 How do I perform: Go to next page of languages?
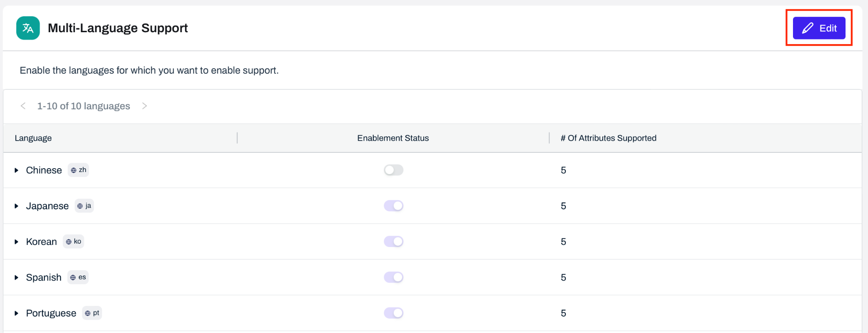coord(145,106)
